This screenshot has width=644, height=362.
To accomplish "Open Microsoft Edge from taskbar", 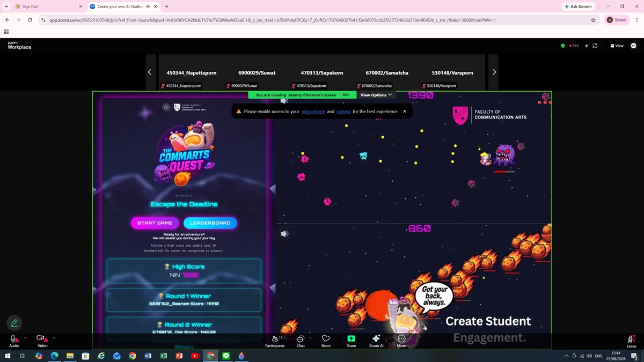I will pos(54,356).
